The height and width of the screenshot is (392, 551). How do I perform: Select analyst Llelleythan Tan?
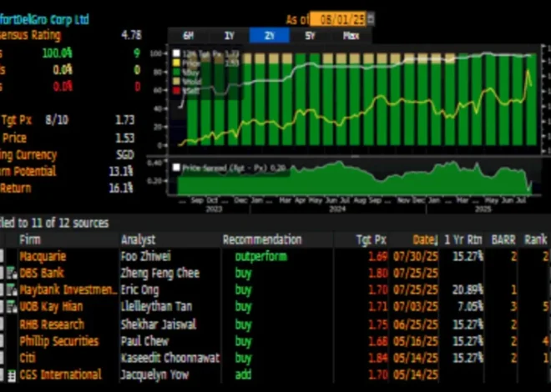point(156,307)
